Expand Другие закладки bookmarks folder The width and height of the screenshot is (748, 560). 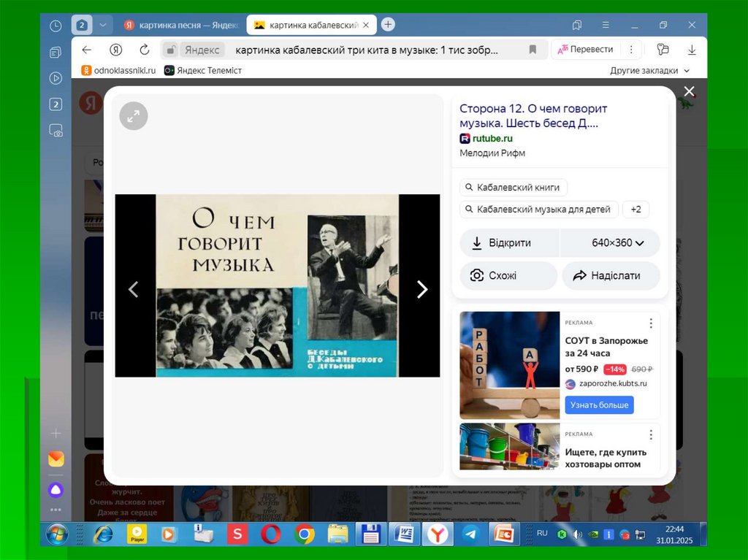(x=649, y=71)
